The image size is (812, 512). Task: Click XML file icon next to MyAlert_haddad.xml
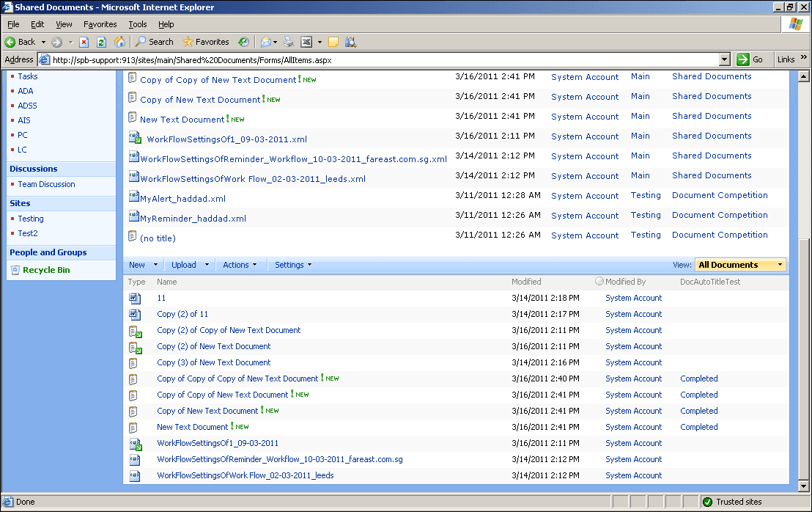tap(133, 197)
